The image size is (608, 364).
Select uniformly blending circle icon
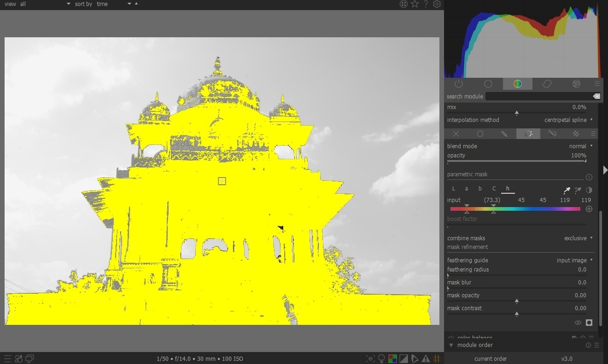480,134
